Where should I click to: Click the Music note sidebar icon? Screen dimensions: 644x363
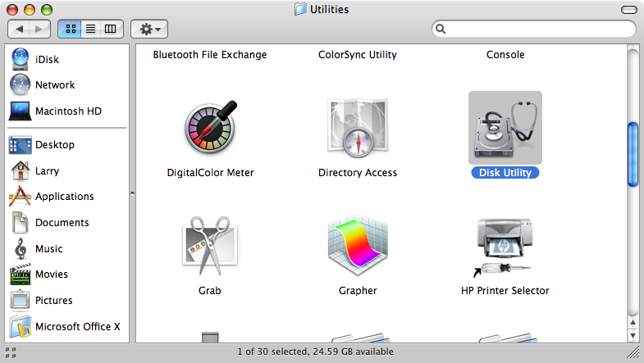[x=21, y=248]
